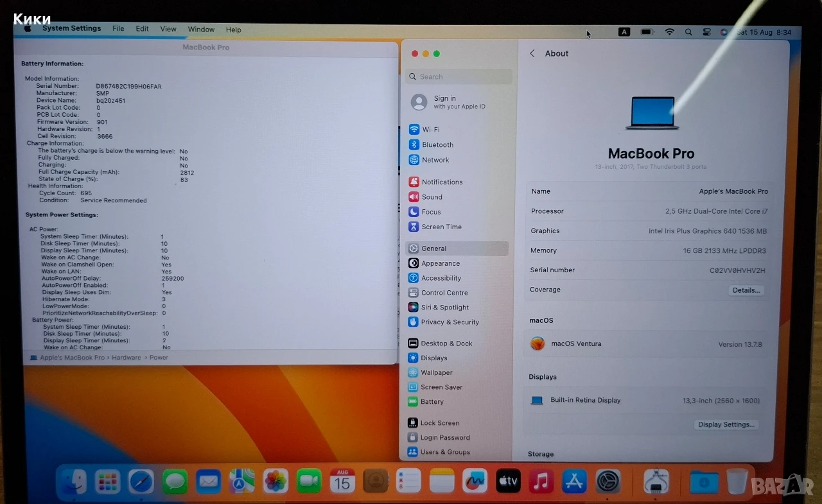Check the battery status icon in menu bar
822x504 pixels.
pos(647,31)
